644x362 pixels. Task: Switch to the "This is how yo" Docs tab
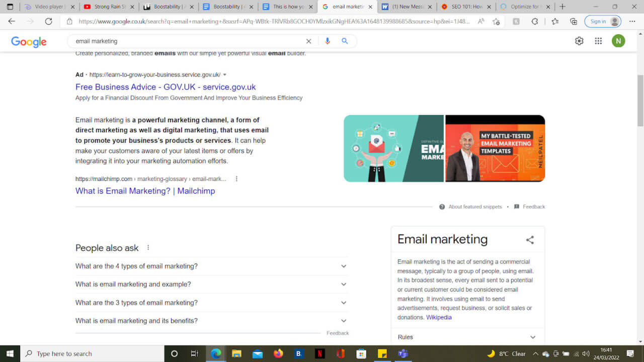click(x=288, y=7)
